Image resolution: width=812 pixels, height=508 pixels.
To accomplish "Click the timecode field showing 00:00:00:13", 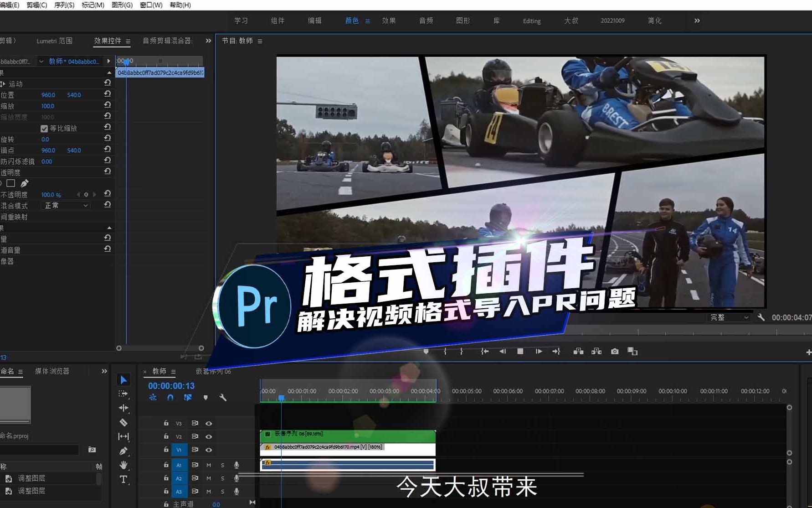I will coord(171,385).
